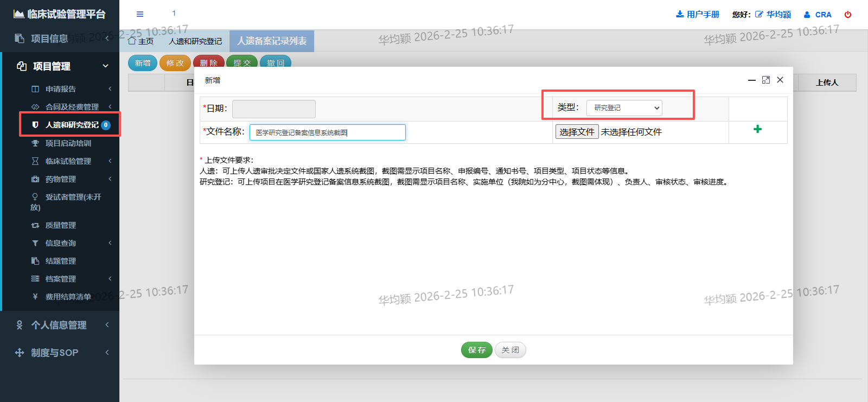The image size is (868, 402).
Task: Click the CRA user role icon
Action: click(x=807, y=15)
